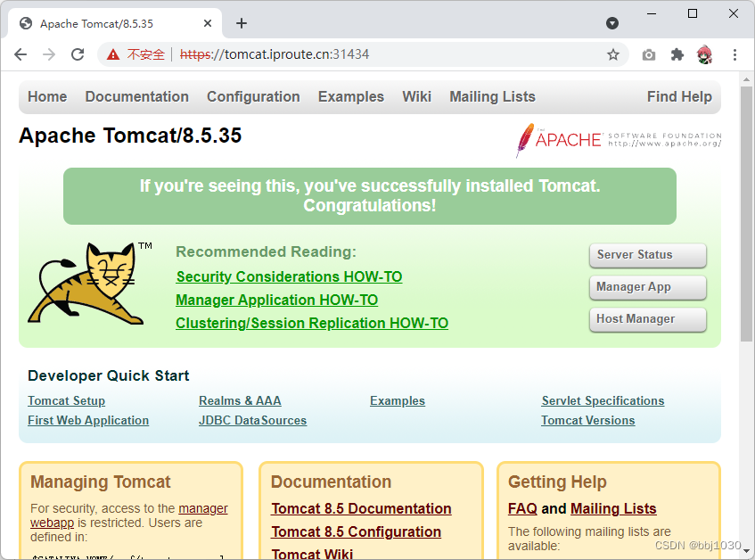Open Examples in the top navigation bar
This screenshot has height=560, width=755.
[x=351, y=97]
